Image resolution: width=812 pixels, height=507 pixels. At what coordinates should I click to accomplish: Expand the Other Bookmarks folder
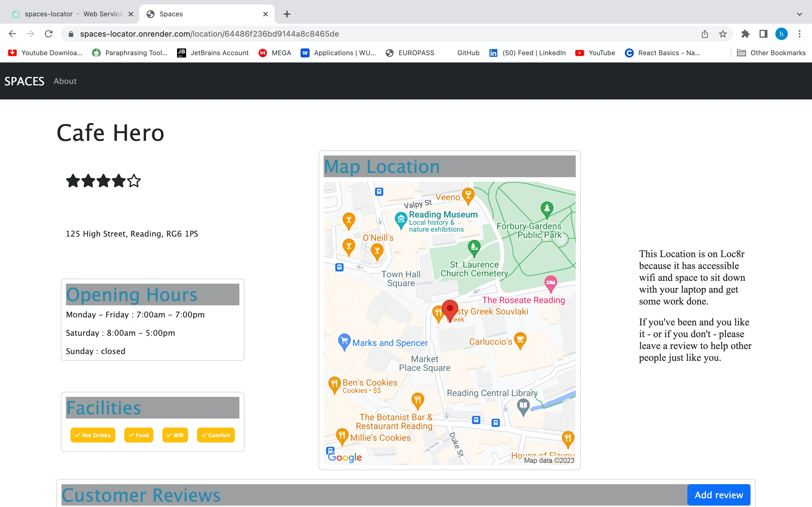[771, 53]
